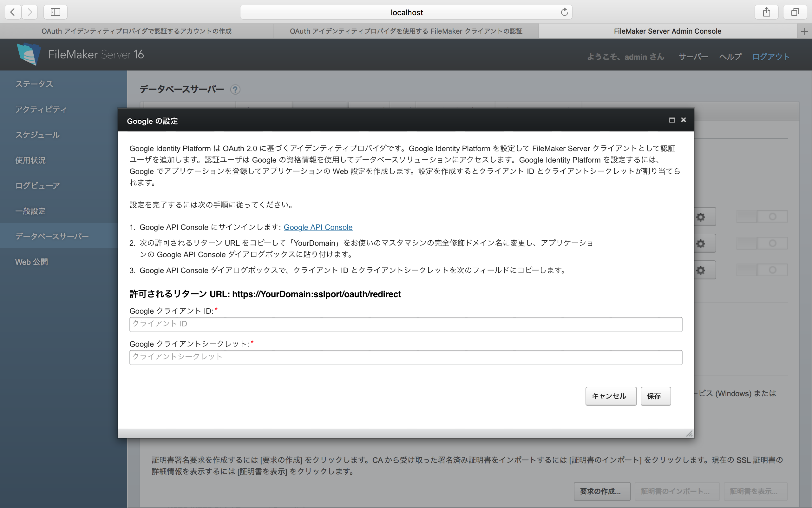
Task: Toggle the third provider switch
Action: [762, 270]
